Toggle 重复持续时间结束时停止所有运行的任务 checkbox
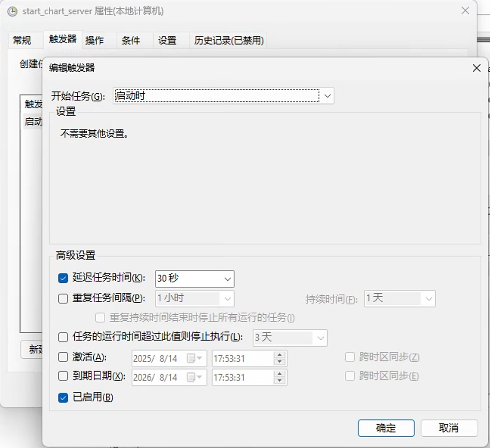Image resolution: width=490 pixels, height=448 pixels. pyautogui.click(x=100, y=318)
